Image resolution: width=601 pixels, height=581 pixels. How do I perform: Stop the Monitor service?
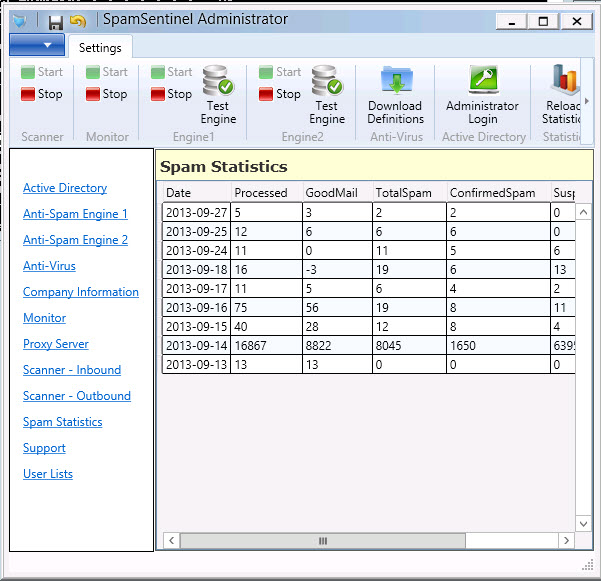point(107,94)
